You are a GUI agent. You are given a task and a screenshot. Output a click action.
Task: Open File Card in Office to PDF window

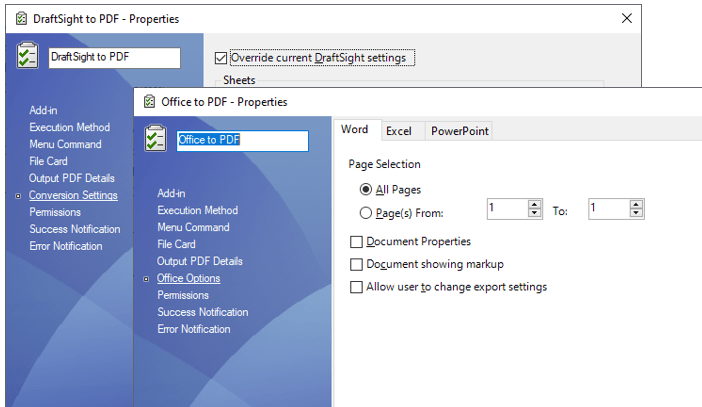point(176,244)
